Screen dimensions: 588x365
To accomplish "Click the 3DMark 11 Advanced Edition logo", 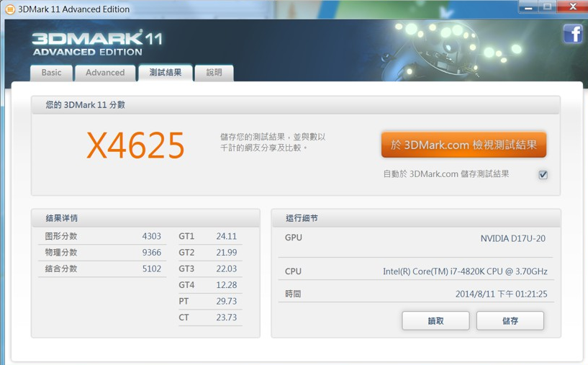I will coord(97,42).
